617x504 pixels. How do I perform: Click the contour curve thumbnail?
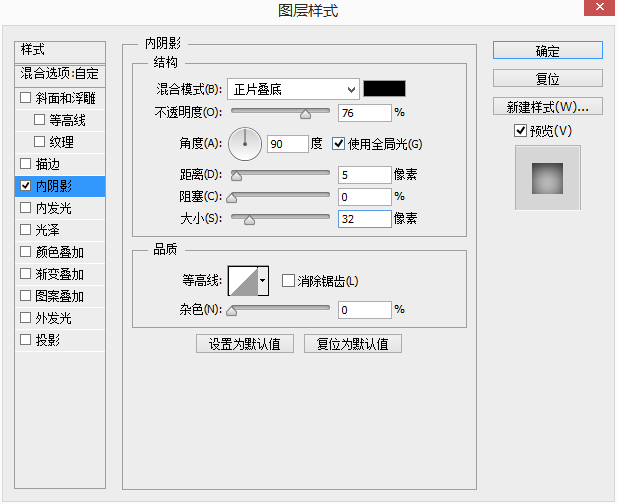click(243, 281)
